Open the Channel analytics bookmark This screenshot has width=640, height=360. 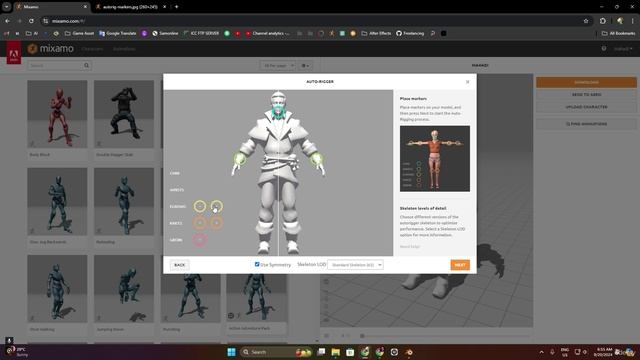tap(267, 33)
